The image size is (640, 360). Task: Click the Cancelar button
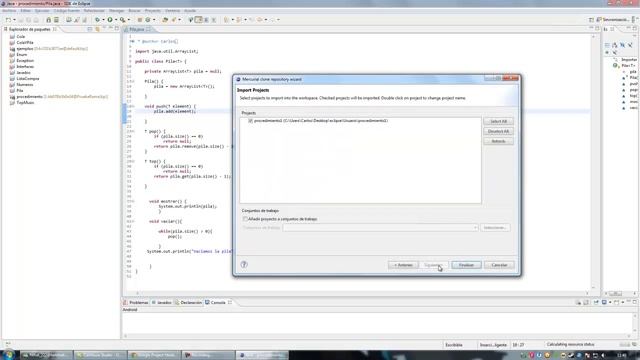[499, 265]
